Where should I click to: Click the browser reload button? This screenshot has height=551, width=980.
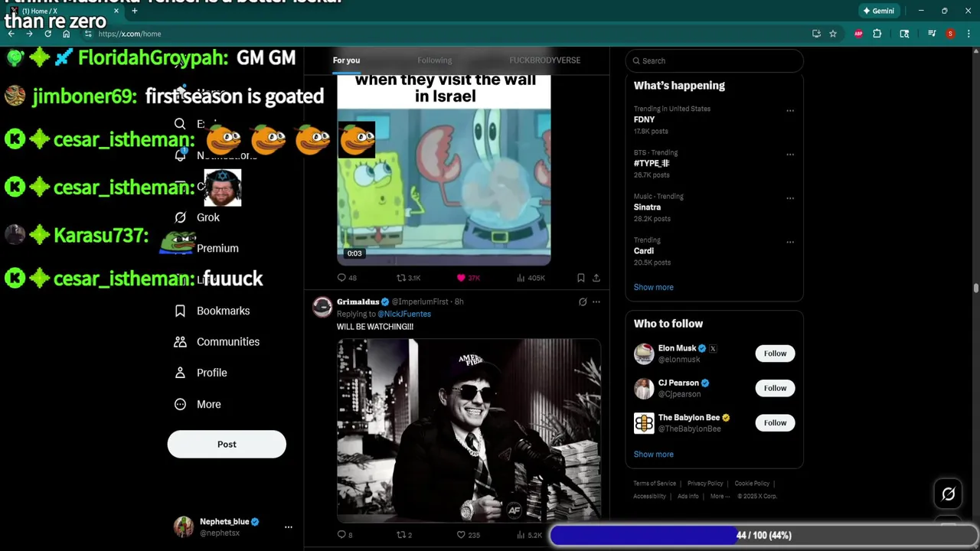(x=47, y=34)
